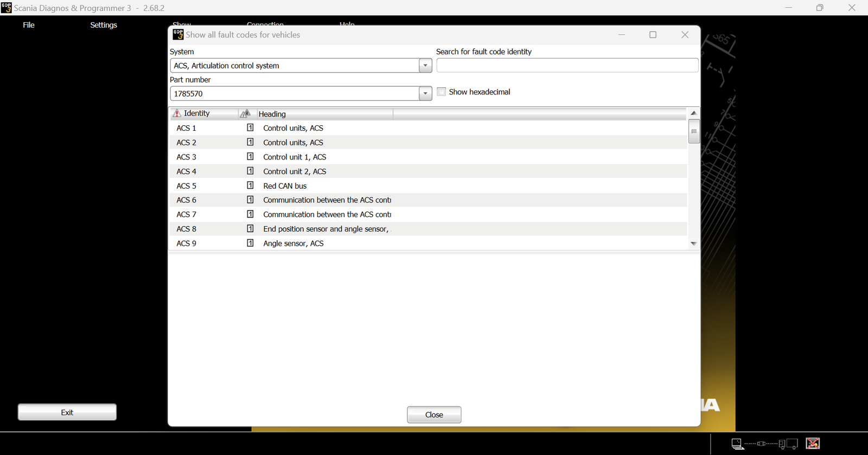The image size is (868, 455).
Task: Click the numbered box icon in the ACS 4 row
Action: click(250, 171)
